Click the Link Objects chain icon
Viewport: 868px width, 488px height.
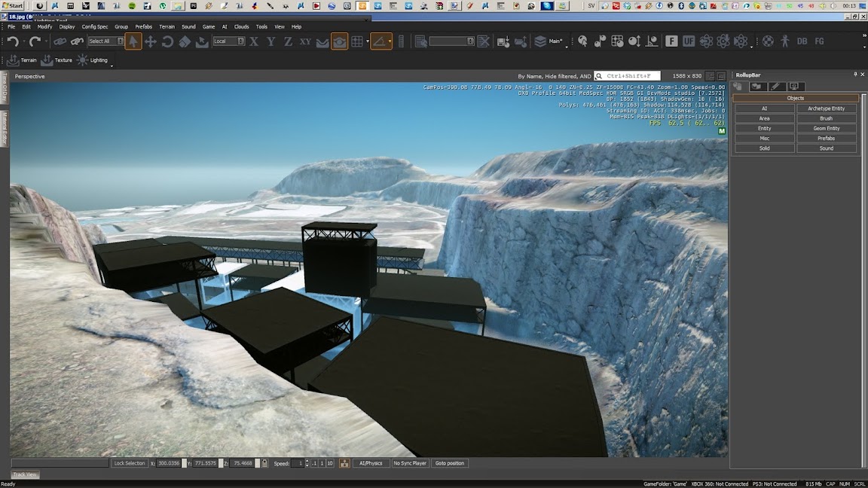click(x=60, y=41)
